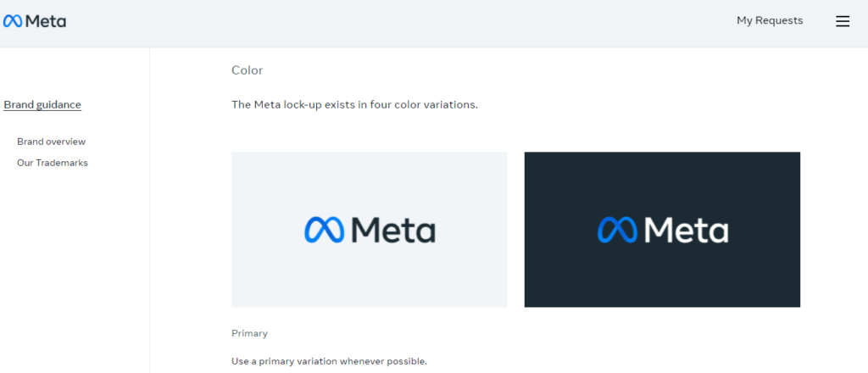
Task: Click the four color variations sentence
Action: click(x=354, y=104)
